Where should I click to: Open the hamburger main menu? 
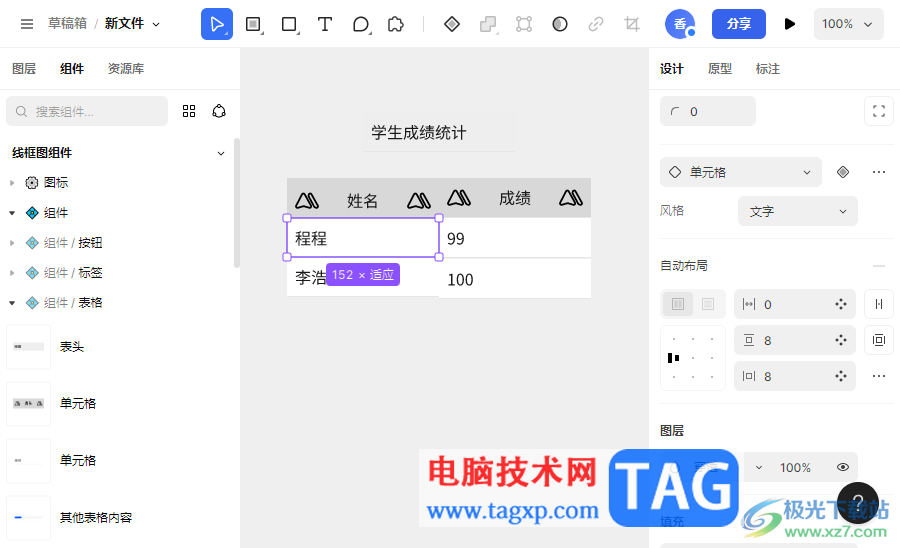tap(26, 24)
